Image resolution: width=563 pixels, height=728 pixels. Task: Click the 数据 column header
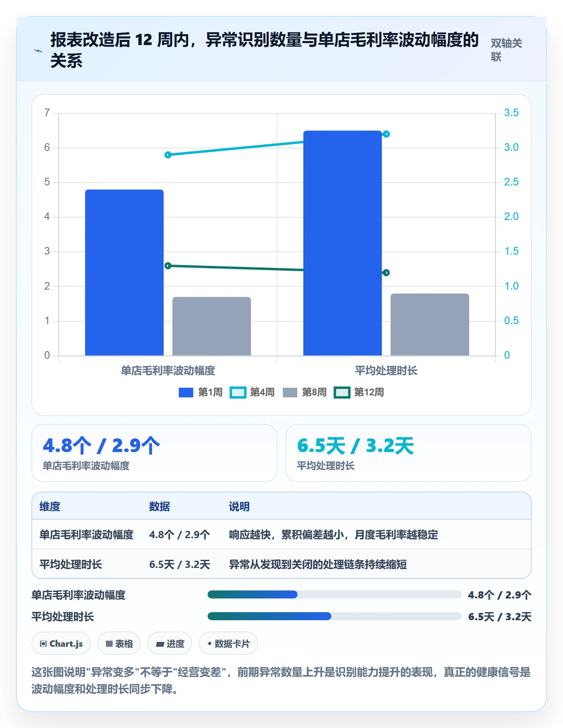coord(159,506)
